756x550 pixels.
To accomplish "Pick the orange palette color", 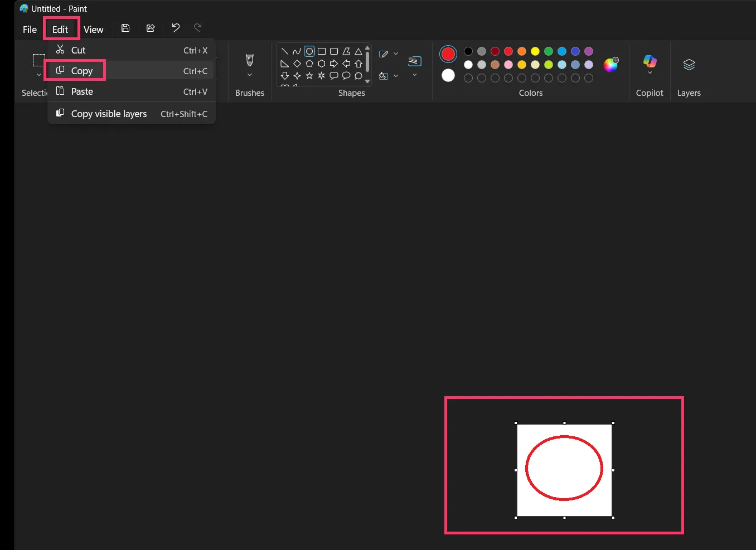I will (522, 51).
